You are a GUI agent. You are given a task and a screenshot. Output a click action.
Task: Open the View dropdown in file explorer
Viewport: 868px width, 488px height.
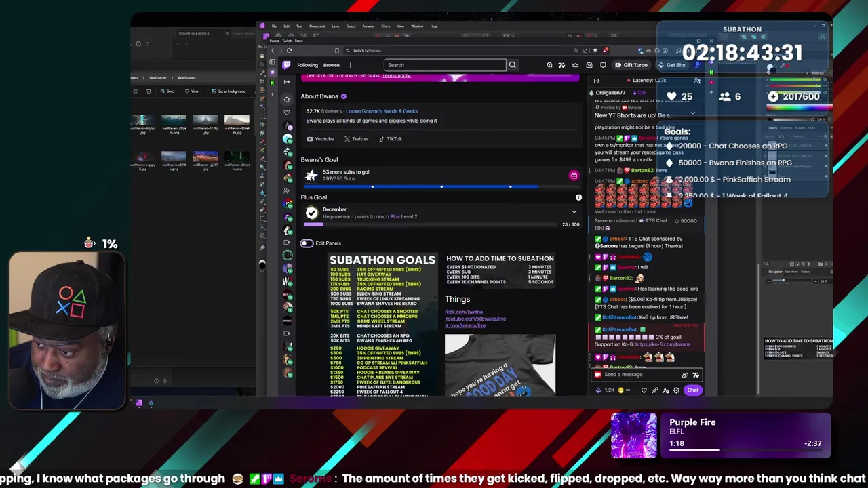[193, 91]
